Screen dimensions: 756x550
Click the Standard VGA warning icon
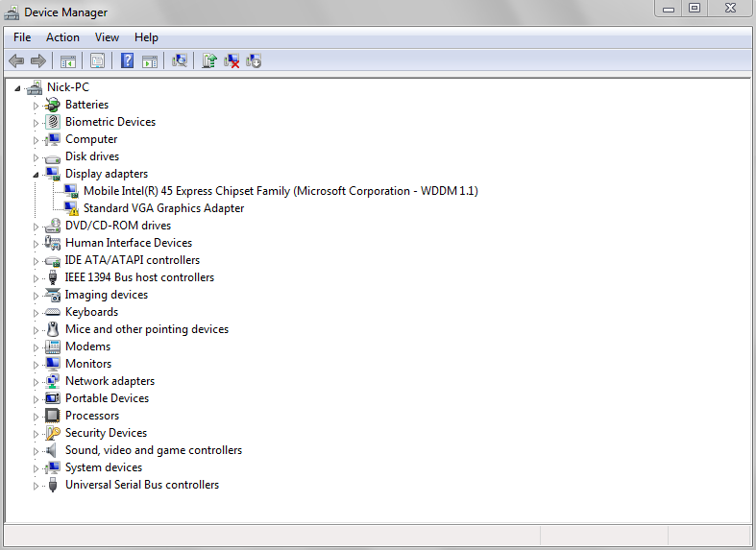[71, 208]
